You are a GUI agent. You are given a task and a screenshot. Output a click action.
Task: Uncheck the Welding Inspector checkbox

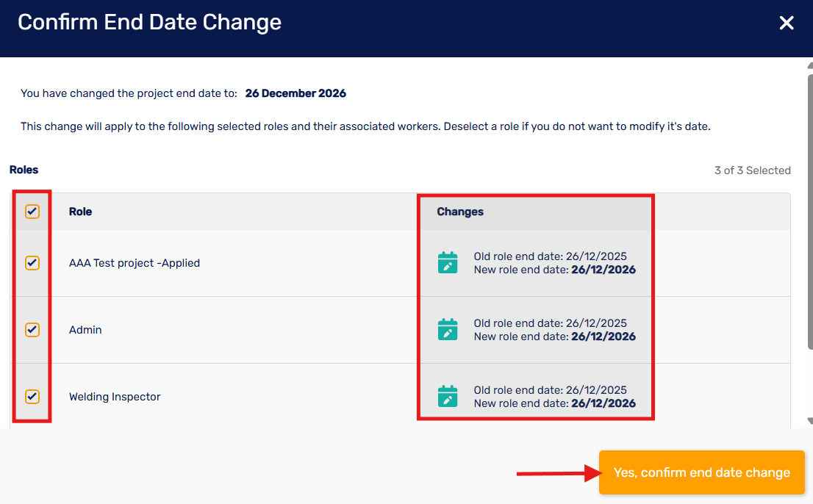(x=32, y=396)
